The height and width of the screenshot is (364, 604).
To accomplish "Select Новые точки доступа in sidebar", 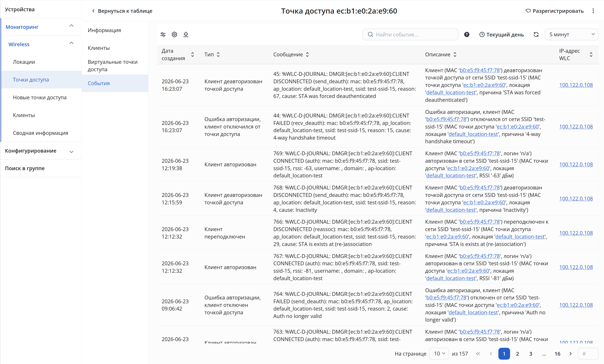I will click(40, 98).
